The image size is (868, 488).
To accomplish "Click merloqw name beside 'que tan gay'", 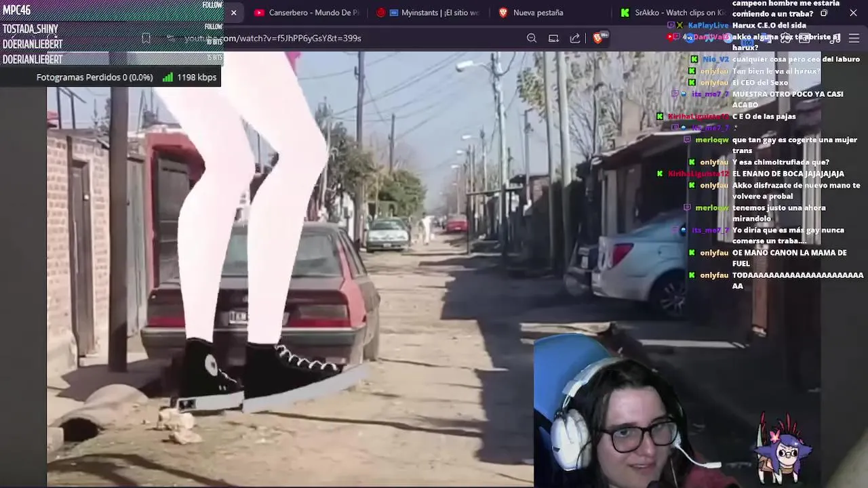I will (711, 140).
